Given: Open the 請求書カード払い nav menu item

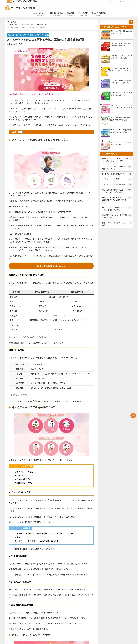Looking at the screenshot, I should tap(56, 14).
